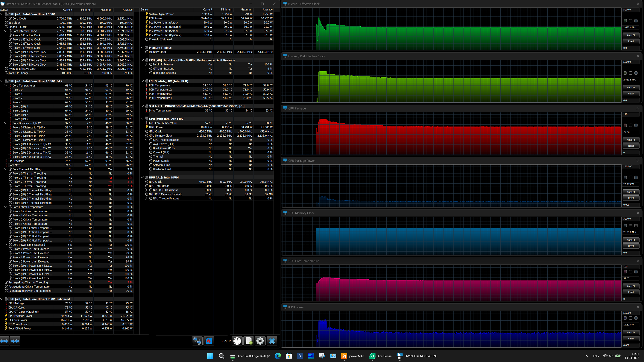Click the 110 maximum field of CPU Package graph
Screen dimensions: 644x362
pos(631,114)
